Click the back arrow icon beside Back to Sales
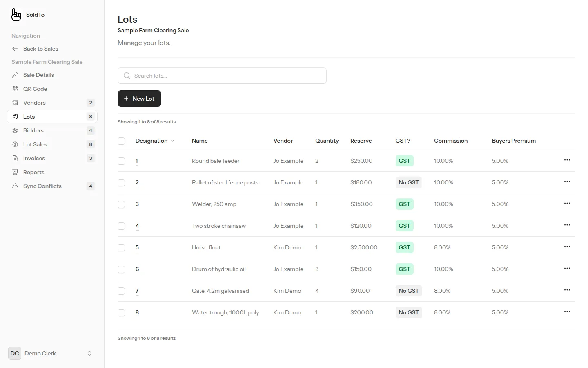This screenshot has height=368, width=588. point(15,49)
